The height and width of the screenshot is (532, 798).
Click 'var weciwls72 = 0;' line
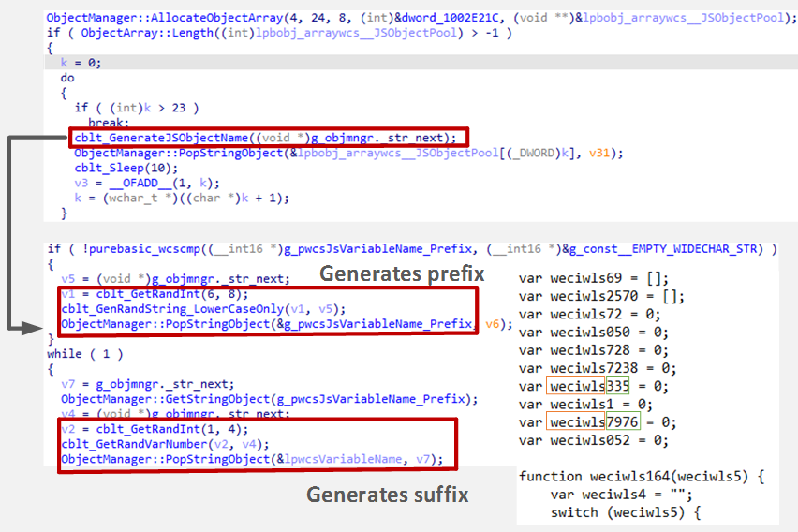pyautogui.click(x=589, y=315)
